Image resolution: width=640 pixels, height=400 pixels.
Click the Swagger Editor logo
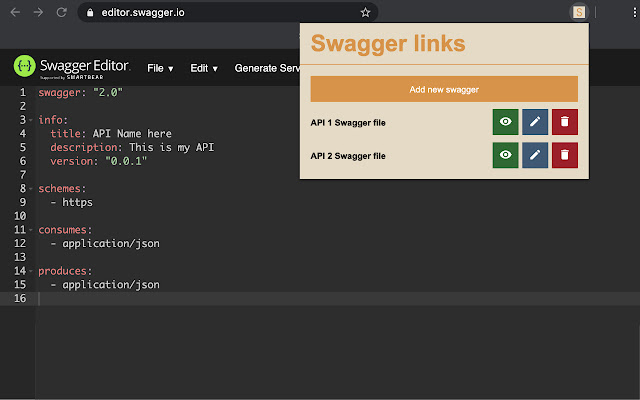click(x=72, y=67)
